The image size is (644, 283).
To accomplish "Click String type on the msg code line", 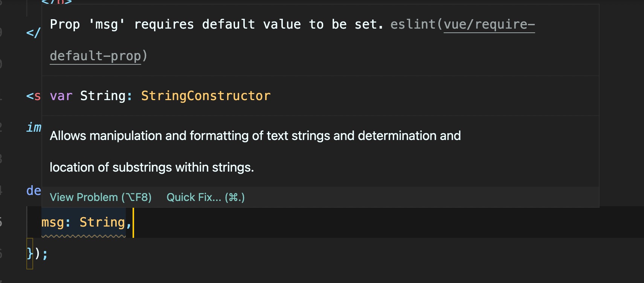I will pyautogui.click(x=102, y=222).
